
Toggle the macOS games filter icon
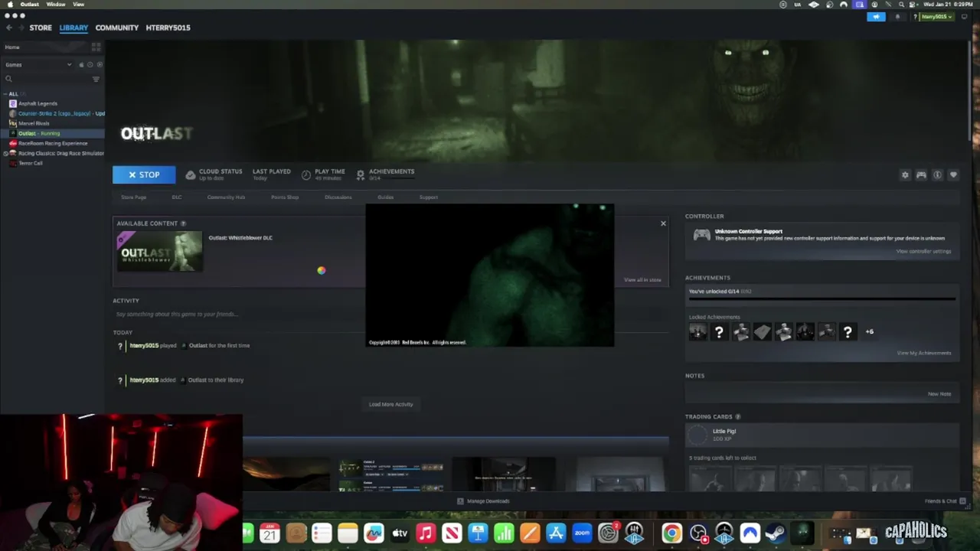point(81,65)
